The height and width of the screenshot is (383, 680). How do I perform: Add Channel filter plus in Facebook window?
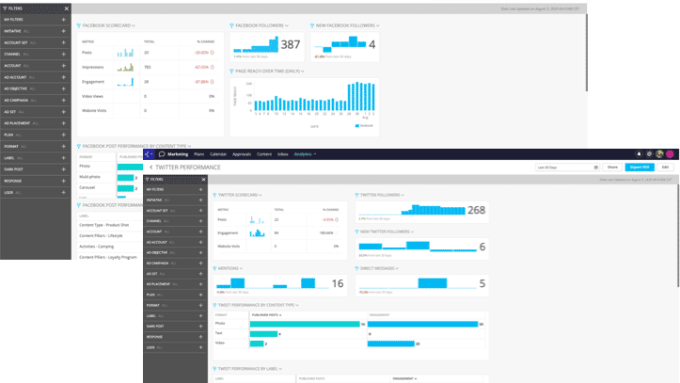pos(63,54)
